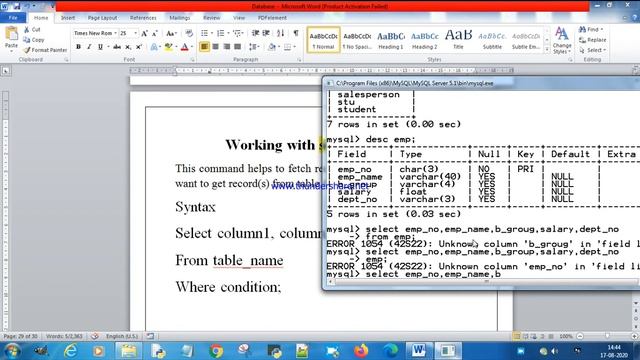Open the font size dropdown
This screenshot has height=360, width=640.
136,33
